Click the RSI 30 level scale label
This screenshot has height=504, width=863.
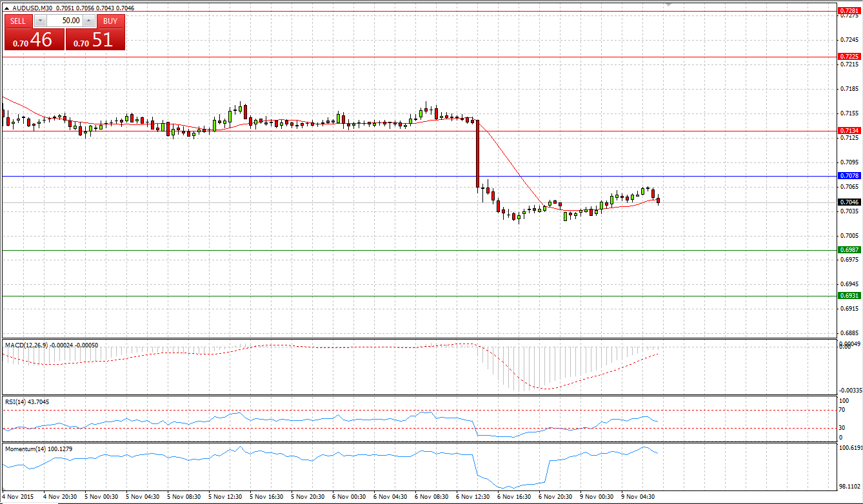[x=842, y=428]
